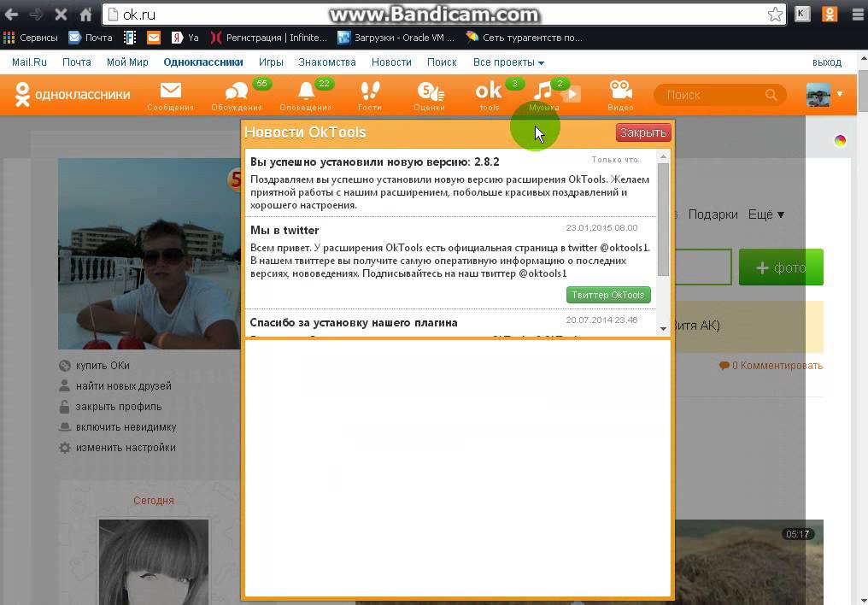Screen dimensions: 868x605
Task: Click the K extension icon
Action: tap(802, 14)
